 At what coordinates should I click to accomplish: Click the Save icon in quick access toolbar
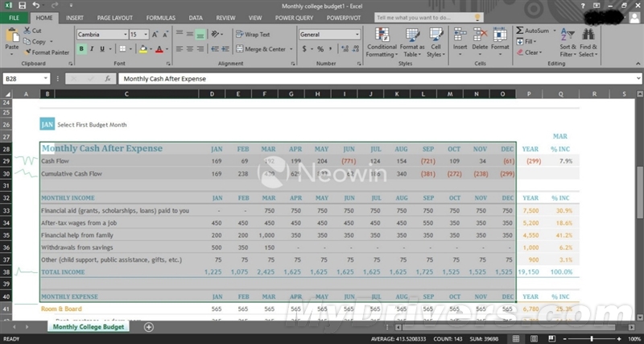tap(21, 5)
